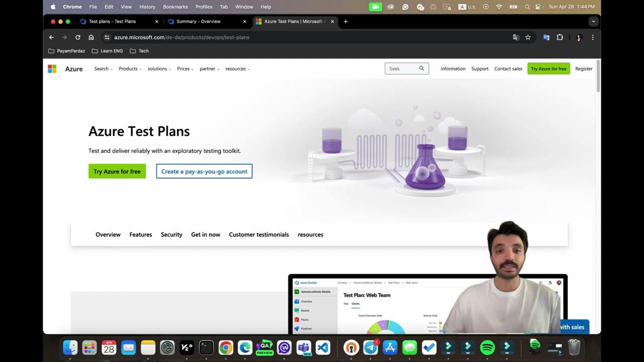
Task: Open the Bookmarks menu in menu bar
Action: click(175, 7)
